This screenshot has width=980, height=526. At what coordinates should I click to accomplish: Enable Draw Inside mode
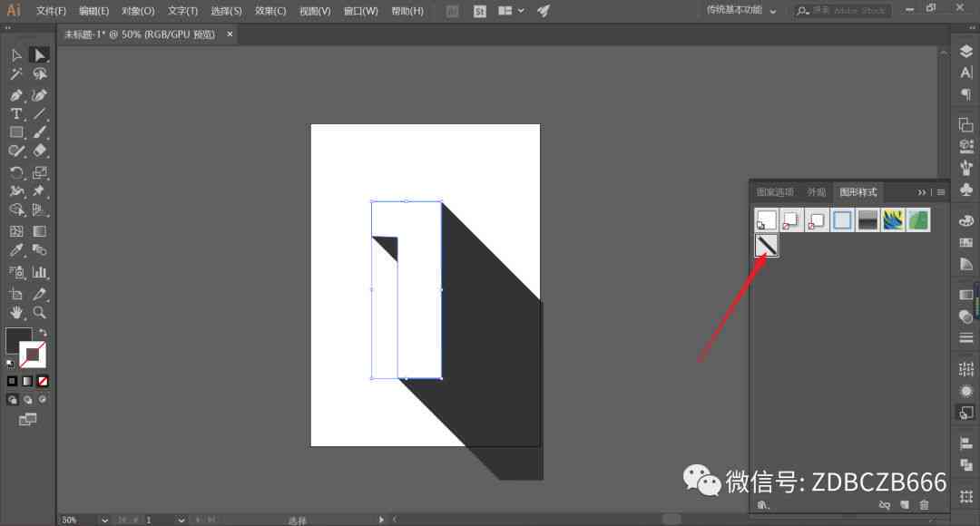(43, 400)
